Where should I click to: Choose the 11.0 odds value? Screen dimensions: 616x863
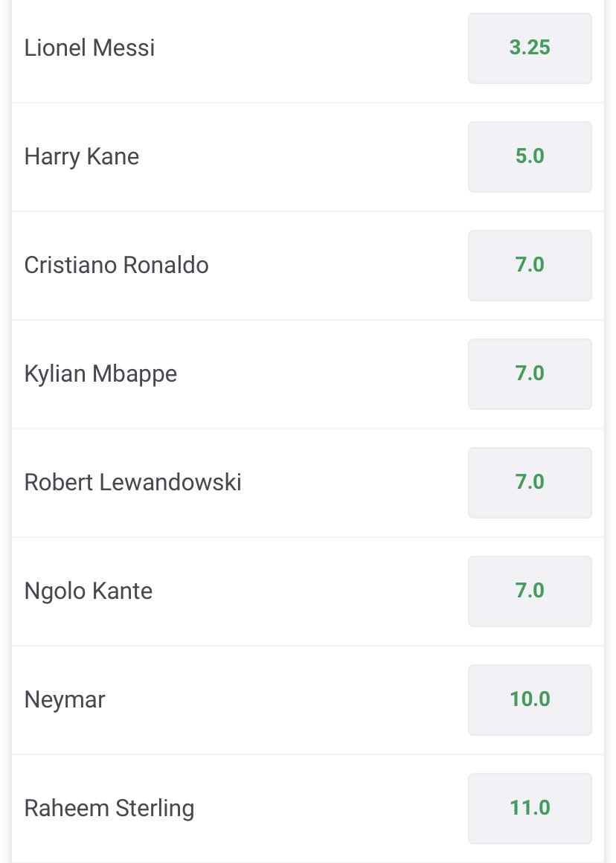[x=530, y=809]
